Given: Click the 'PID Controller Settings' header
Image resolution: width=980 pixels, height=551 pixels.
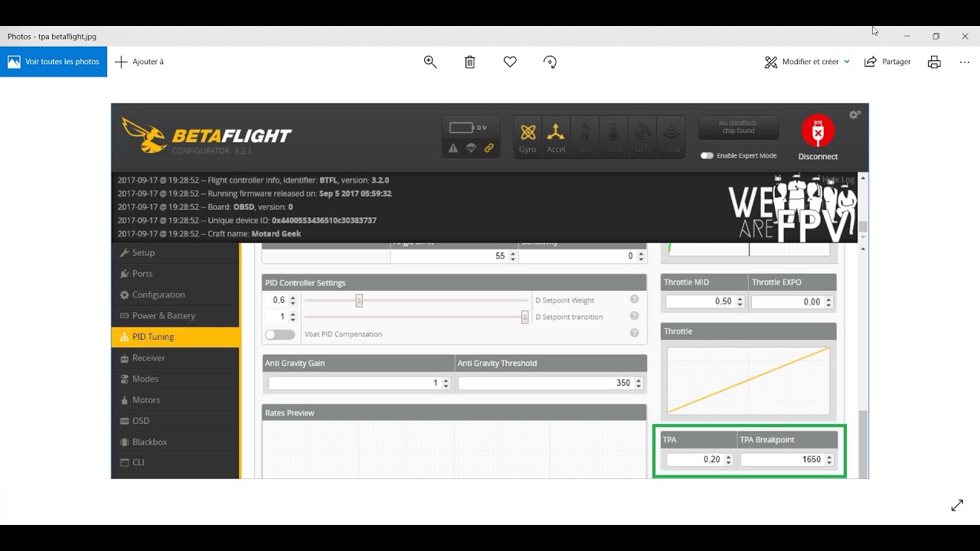Looking at the screenshot, I should pos(454,283).
